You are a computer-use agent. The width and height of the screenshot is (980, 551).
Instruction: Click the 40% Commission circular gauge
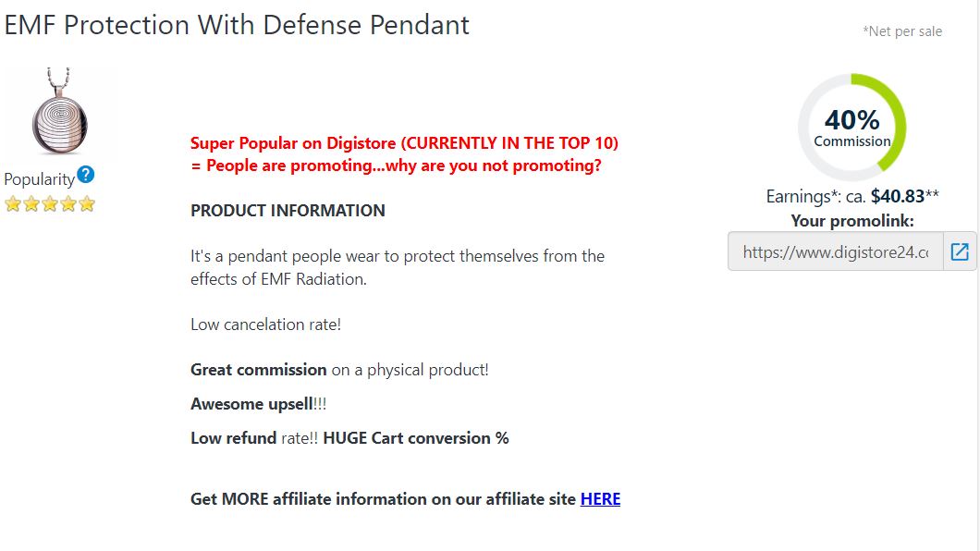(851, 128)
